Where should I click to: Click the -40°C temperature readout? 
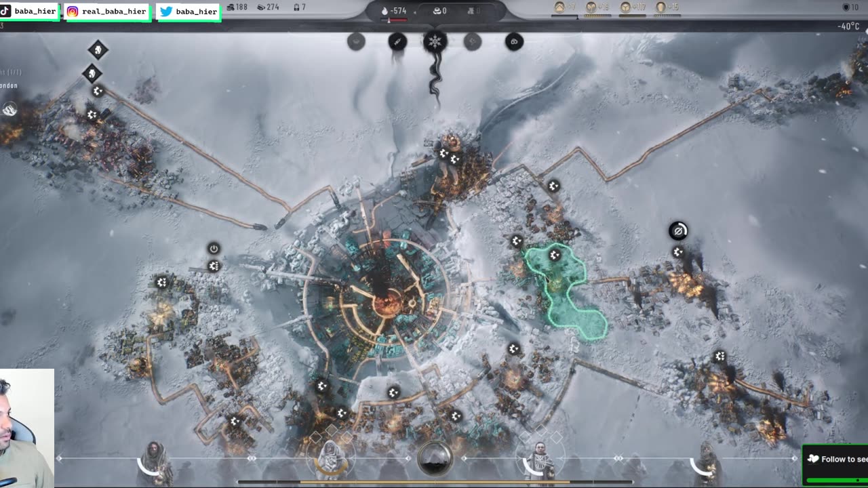click(848, 26)
